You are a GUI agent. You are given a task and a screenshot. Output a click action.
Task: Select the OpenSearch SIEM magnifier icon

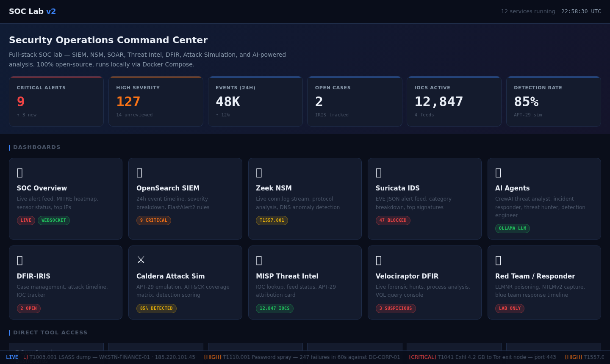click(x=139, y=173)
